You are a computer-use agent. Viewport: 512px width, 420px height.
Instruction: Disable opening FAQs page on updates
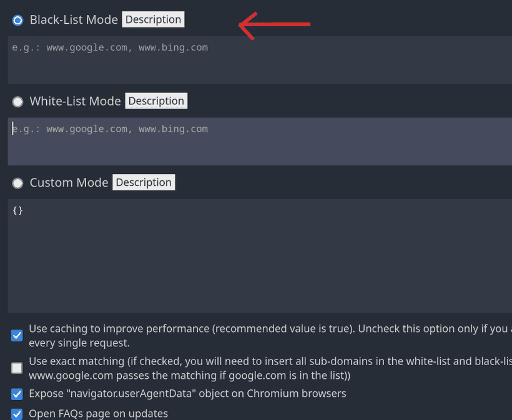[16, 414]
